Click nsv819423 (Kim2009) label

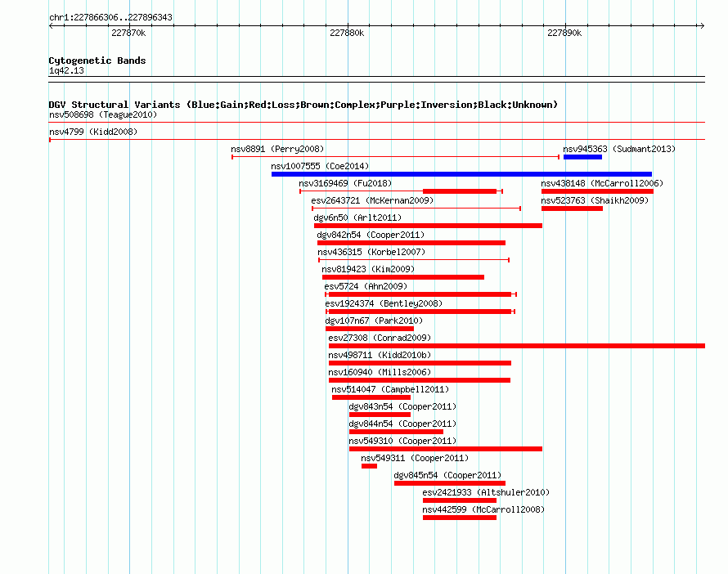pyautogui.click(x=368, y=269)
